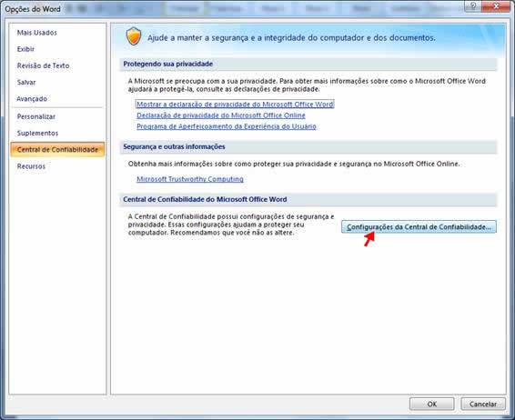The width and height of the screenshot is (515, 420).
Task: Switch to the Avançado category
Action: [x=32, y=99]
